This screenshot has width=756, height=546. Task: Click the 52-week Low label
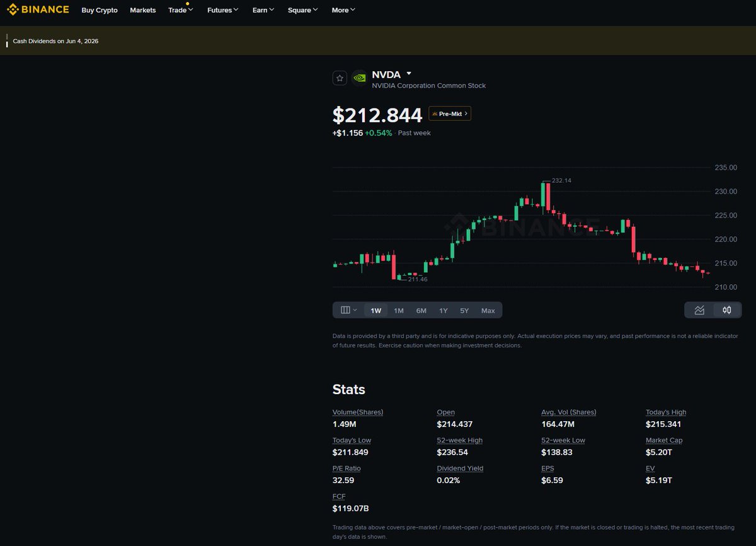[563, 440]
